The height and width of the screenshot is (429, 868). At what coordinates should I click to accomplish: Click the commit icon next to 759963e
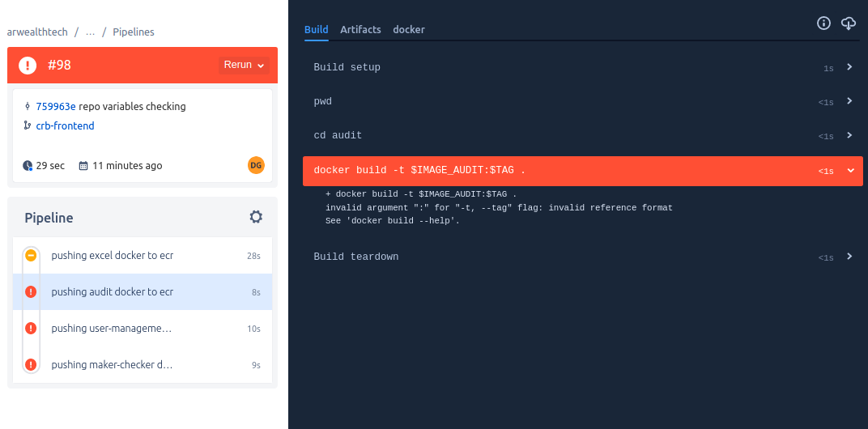28,106
